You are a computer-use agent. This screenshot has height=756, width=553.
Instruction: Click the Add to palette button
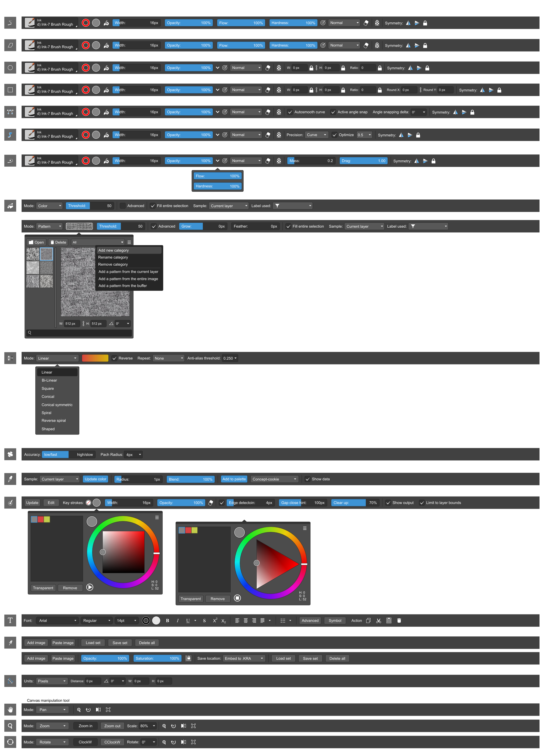[234, 479]
